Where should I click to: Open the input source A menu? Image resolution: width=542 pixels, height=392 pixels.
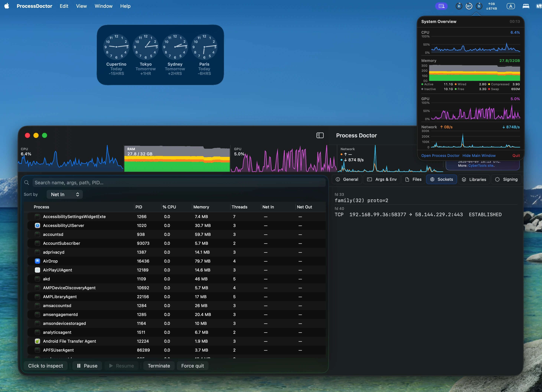pos(511,6)
